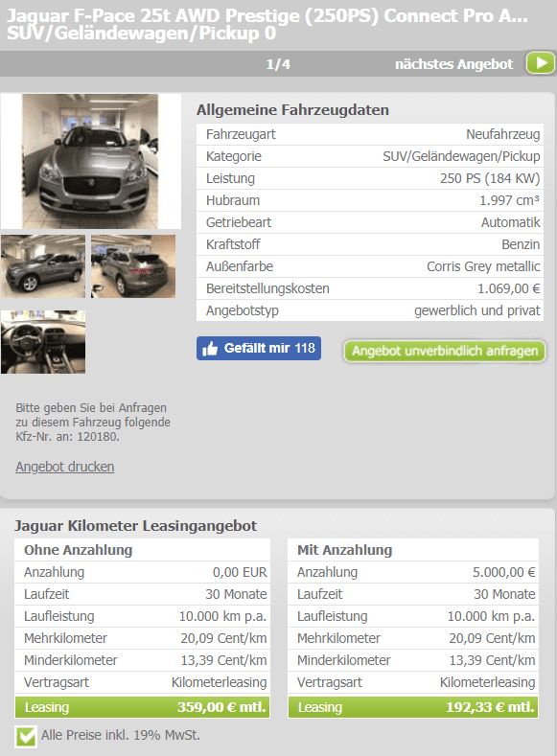Open the main front-view Jaguar photo
Viewport: 557px width, 756px height.
(x=90, y=161)
